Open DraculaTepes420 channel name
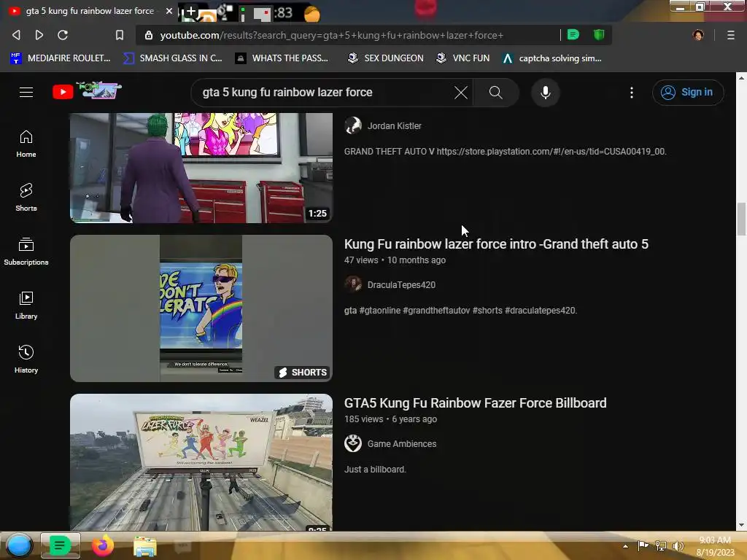Screen dimensions: 747x560 (401, 285)
